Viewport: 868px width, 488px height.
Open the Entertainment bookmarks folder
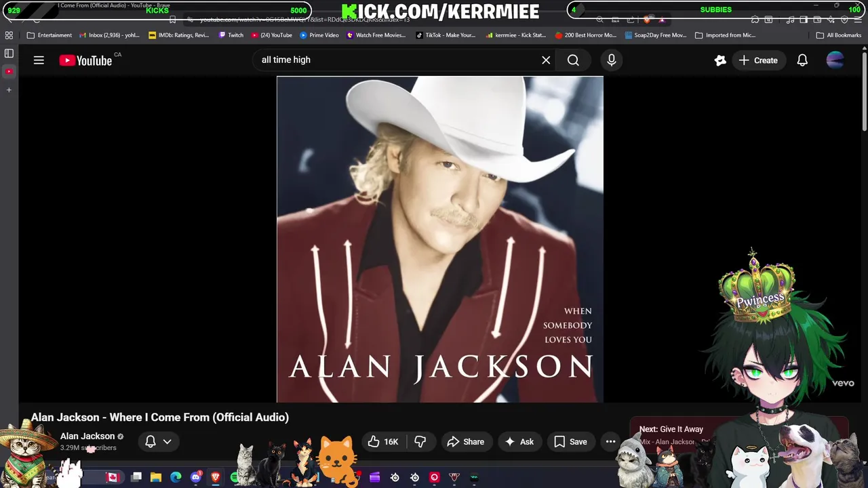[50, 35]
